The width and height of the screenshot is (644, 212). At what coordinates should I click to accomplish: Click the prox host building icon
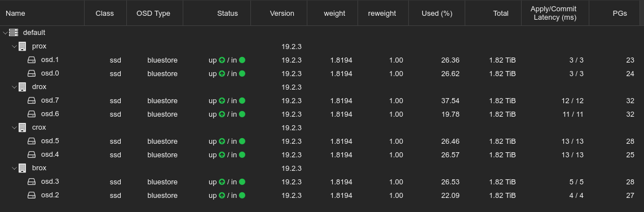22,46
